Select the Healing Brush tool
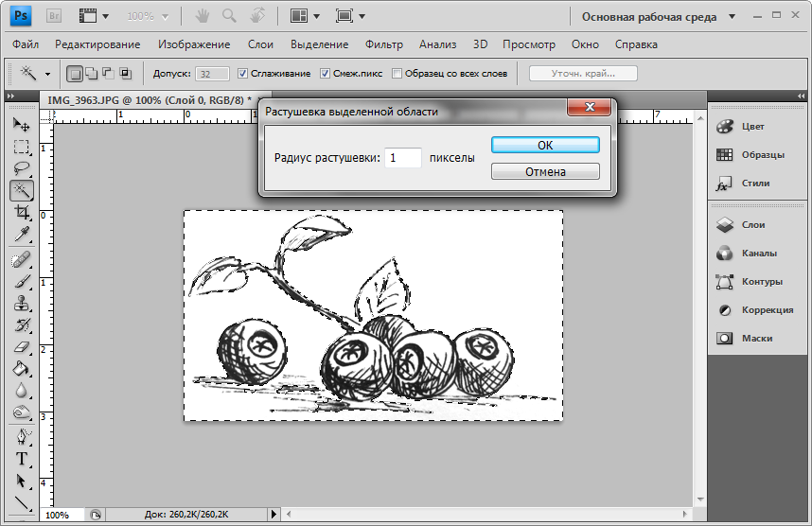Viewport: 812px width, 526px height. pyautogui.click(x=21, y=260)
